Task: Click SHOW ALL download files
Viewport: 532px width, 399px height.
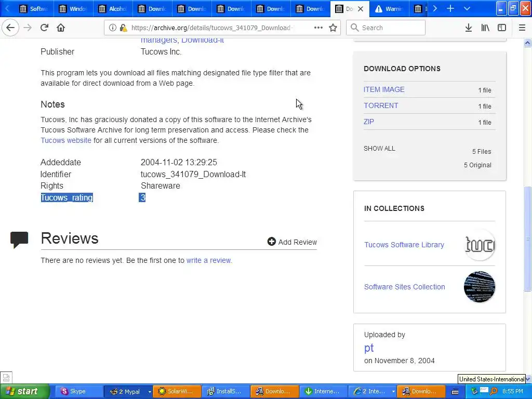Action: pyautogui.click(x=379, y=148)
